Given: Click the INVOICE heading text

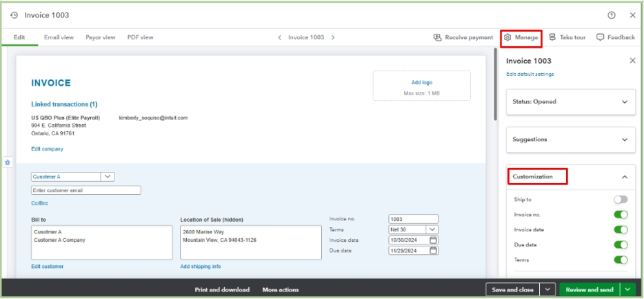Looking at the screenshot, I should pyautogui.click(x=51, y=83).
